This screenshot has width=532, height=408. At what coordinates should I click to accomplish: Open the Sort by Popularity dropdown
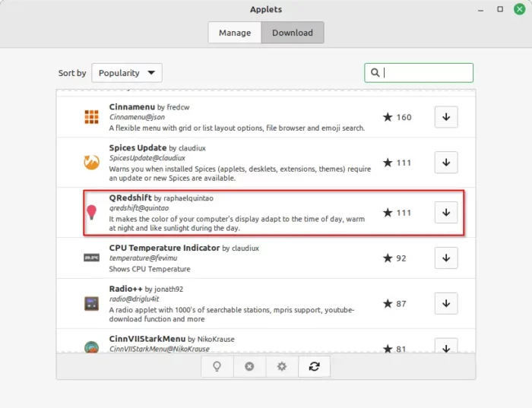click(127, 73)
